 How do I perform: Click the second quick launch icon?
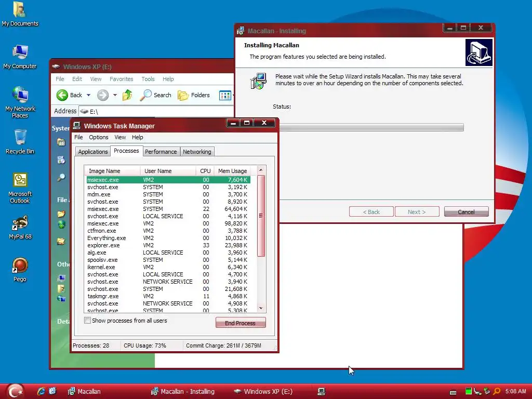[52, 391]
